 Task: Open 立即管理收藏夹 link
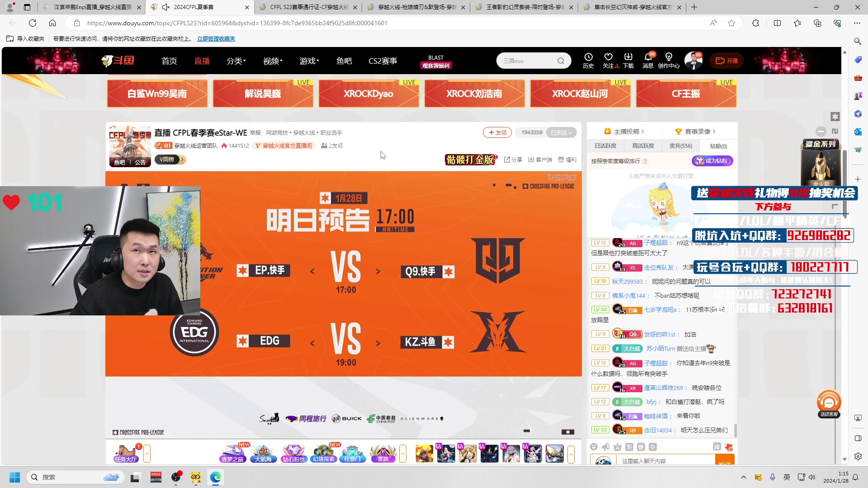click(216, 39)
